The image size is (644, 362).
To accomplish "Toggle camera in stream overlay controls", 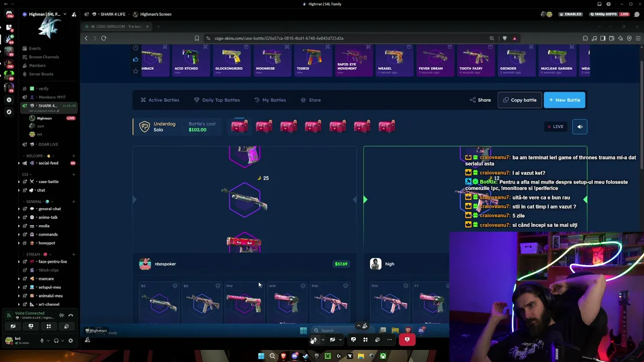I will 333,339.
